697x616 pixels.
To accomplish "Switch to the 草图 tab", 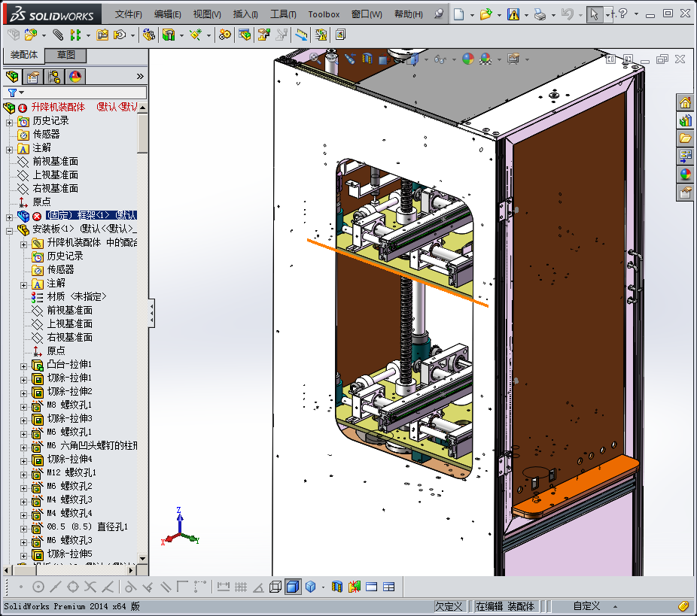I will 66,55.
